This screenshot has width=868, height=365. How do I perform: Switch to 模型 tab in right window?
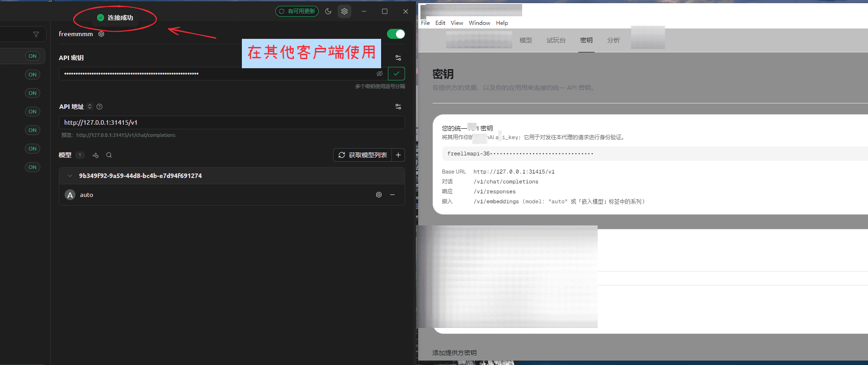[526, 40]
